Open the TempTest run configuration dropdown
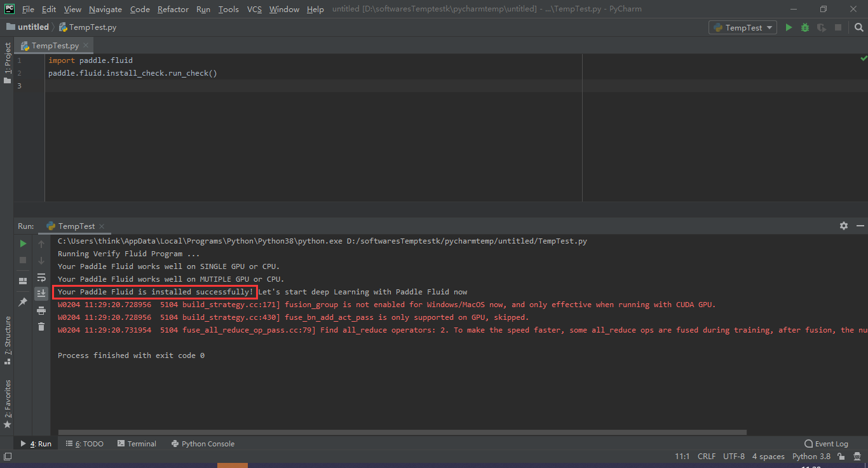Viewport: 868px width, 468px height. click(x=743, y=27)
